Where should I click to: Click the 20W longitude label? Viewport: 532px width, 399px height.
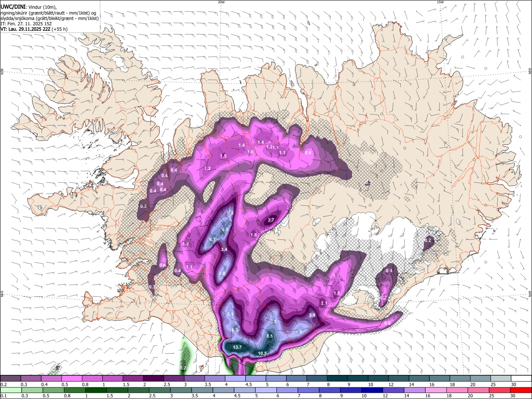pos(221,2)
